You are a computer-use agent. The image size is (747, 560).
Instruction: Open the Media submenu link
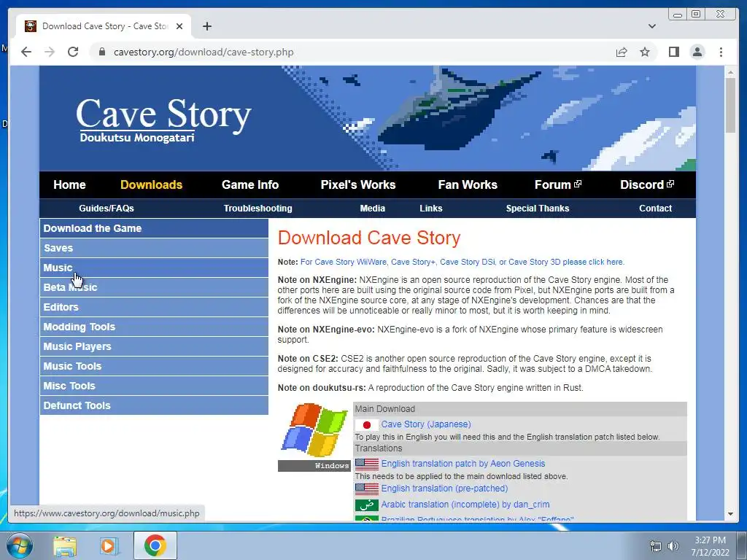tap(373, 208)
